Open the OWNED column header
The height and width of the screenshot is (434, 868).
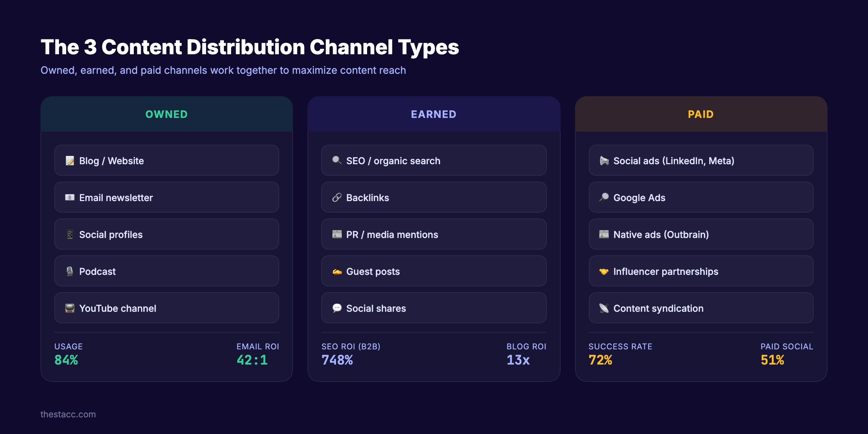click(x=166, y=114)
